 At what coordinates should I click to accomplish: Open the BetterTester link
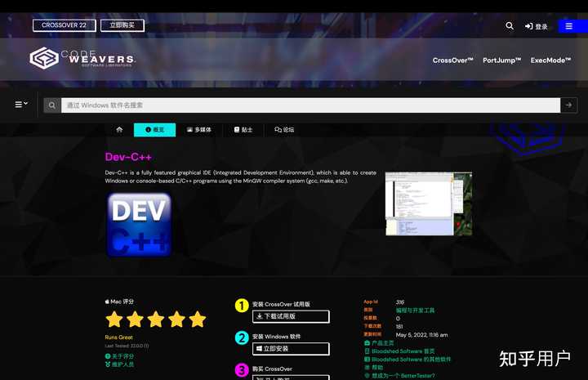[x=399, y=375]
